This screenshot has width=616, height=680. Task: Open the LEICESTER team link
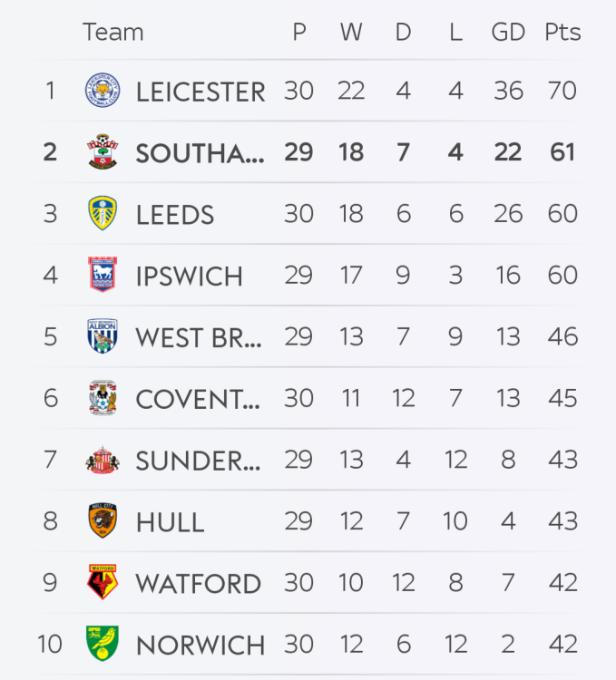click(200, 92)
